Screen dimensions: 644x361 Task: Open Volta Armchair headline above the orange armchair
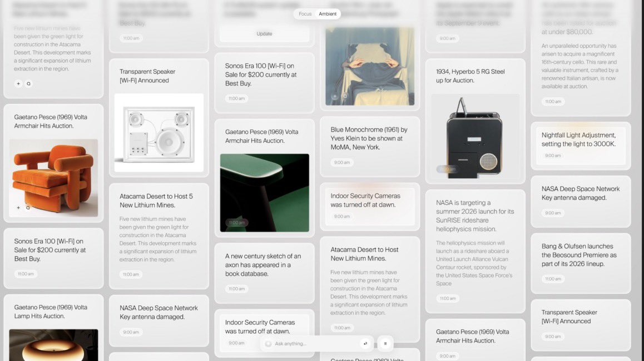tap(51, 122)
